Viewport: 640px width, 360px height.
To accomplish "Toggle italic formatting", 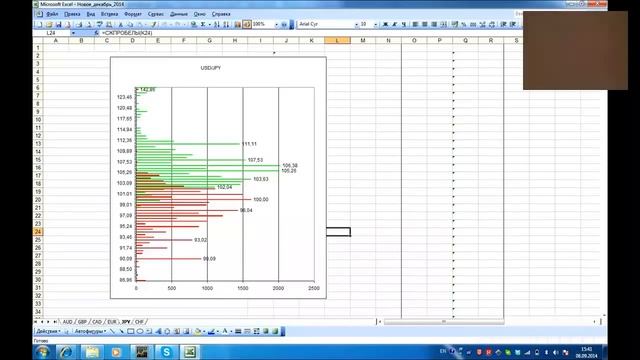I will point(395,24).
